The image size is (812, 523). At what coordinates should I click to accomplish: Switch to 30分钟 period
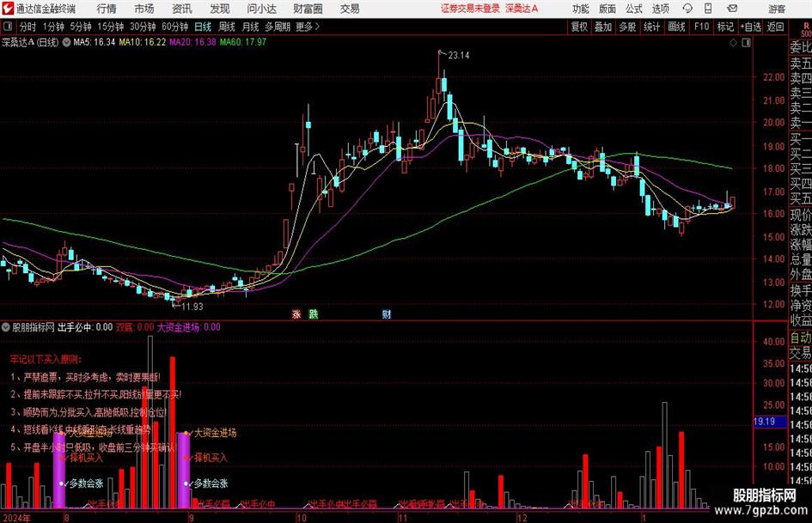tap(143, 27)
